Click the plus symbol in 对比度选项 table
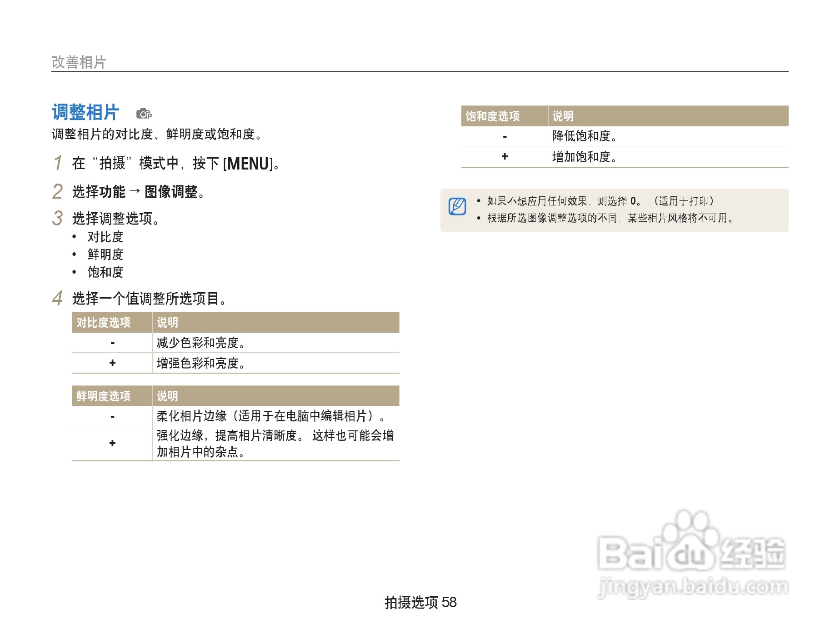The width and height of the screenshot is (840, 634). pos(112,363)
